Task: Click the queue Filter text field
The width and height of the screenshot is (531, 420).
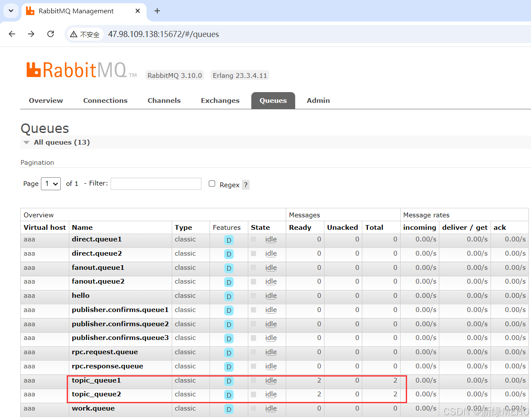Action: click(x=156, y=184)
